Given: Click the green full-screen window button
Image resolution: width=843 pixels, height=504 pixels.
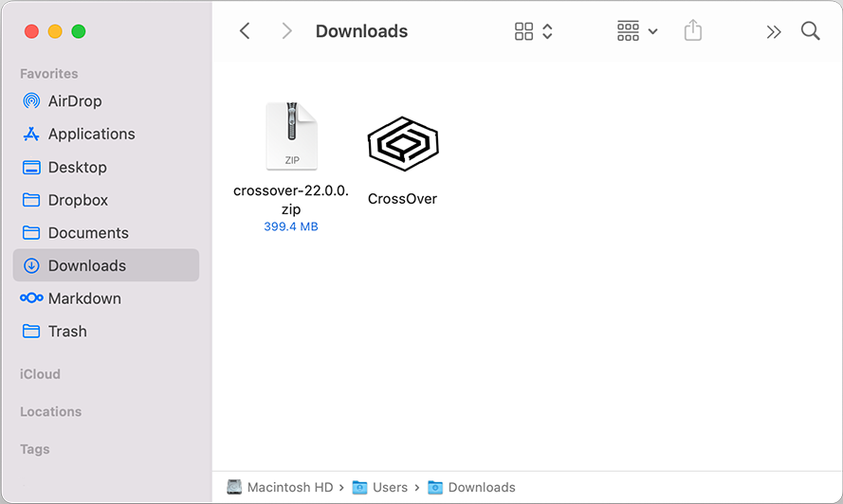Looking at the screenshot, I should (78, 31).
